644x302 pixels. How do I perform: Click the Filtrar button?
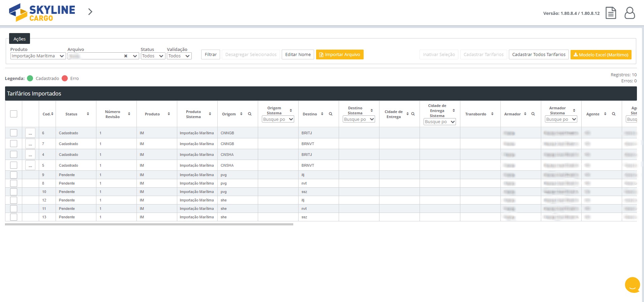[211, 55]
